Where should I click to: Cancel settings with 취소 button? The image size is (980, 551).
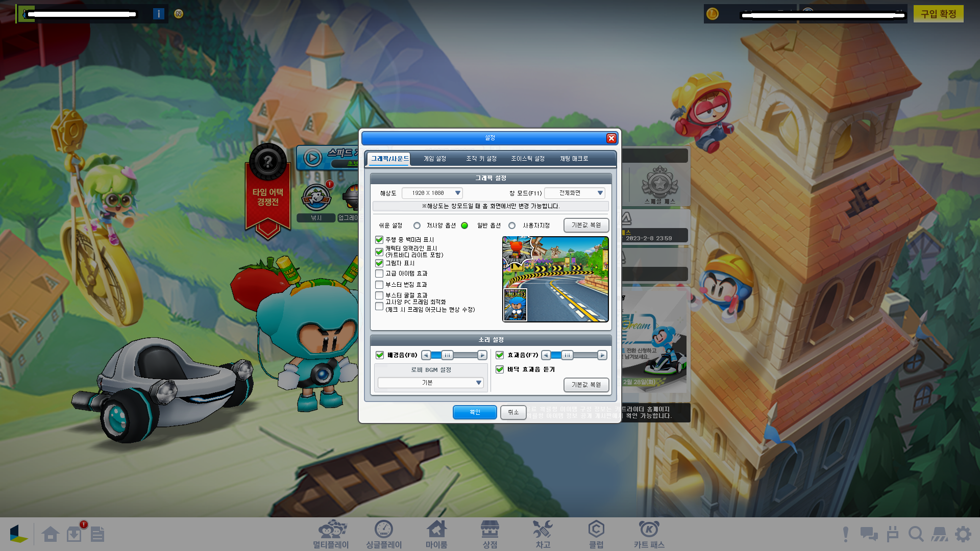(x=513, y=412)
